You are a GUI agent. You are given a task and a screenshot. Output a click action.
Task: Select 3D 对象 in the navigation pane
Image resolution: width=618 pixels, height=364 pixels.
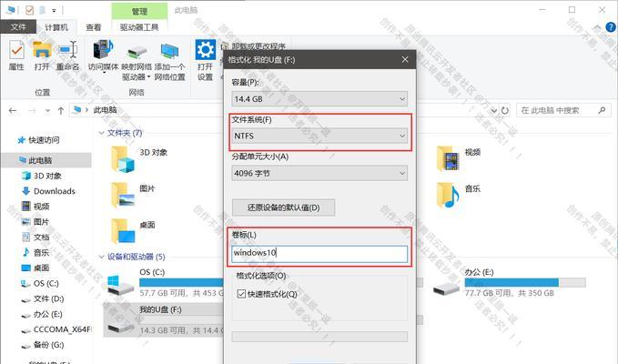[42, 176]
